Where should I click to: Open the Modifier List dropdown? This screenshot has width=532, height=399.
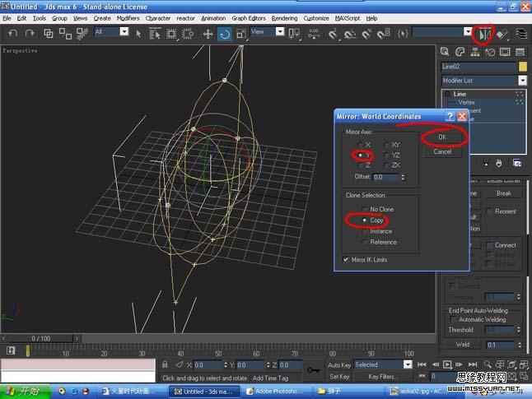(x=522, y=81)
